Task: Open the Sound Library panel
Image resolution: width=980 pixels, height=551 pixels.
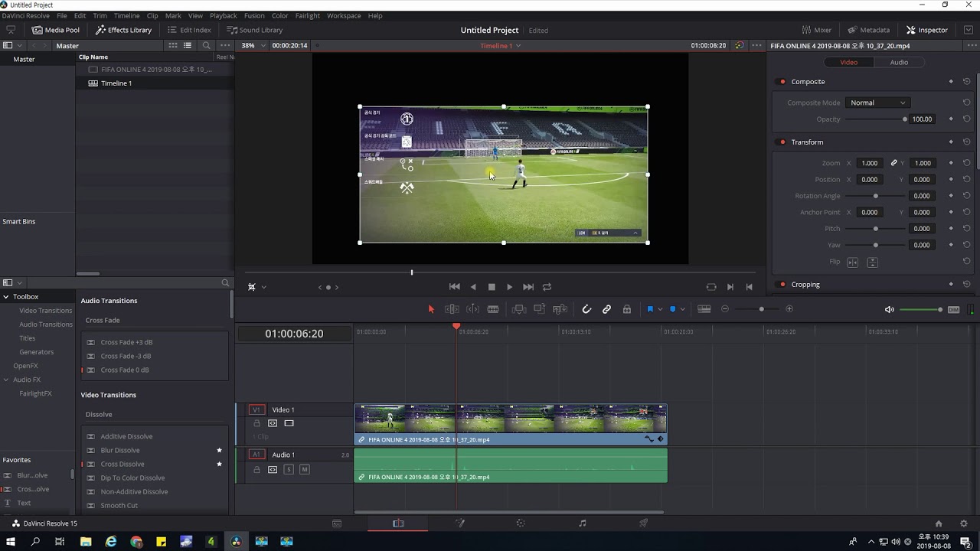Action: tap(254, 30)
